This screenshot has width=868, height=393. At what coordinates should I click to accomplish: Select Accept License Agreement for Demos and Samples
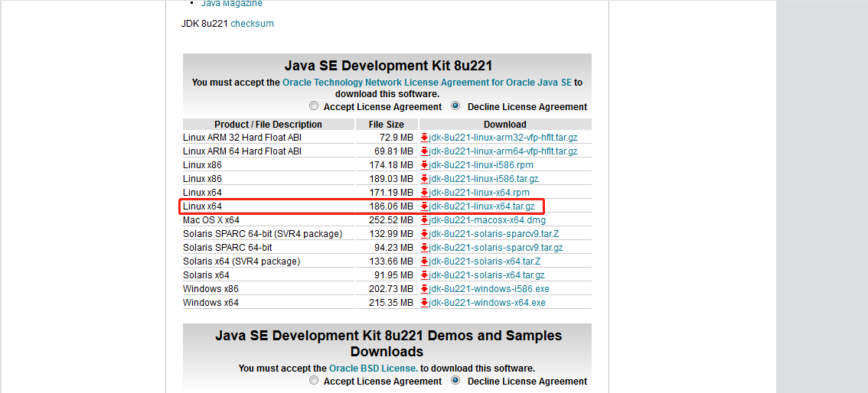pos(314,380)
